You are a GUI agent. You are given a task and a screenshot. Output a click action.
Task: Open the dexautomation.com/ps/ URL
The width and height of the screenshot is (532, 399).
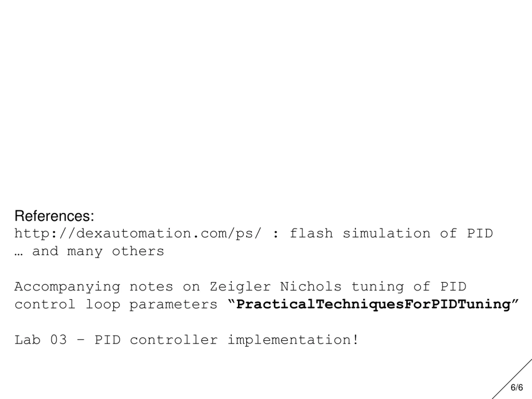click(138, 234)
